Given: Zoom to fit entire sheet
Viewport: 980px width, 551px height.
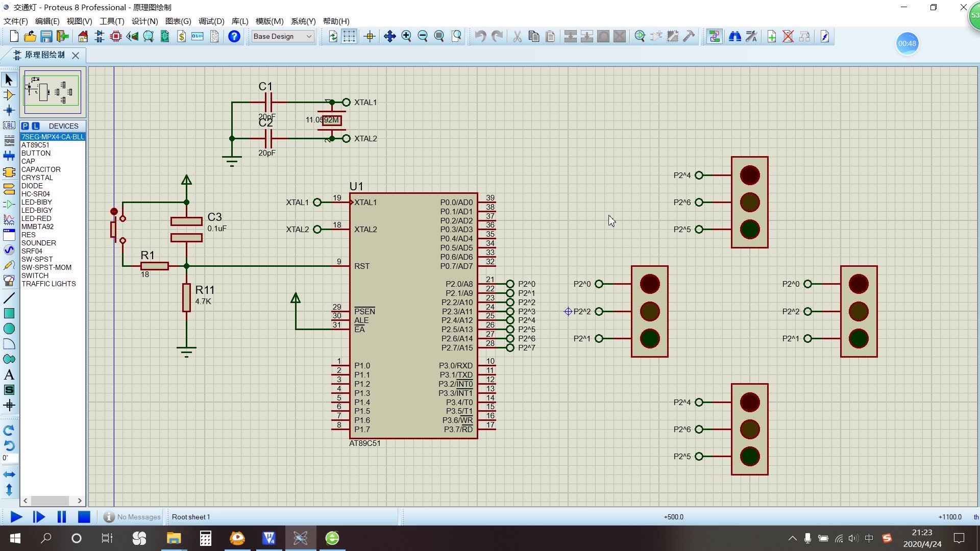Looking at the screenshot, I should 439,36.
